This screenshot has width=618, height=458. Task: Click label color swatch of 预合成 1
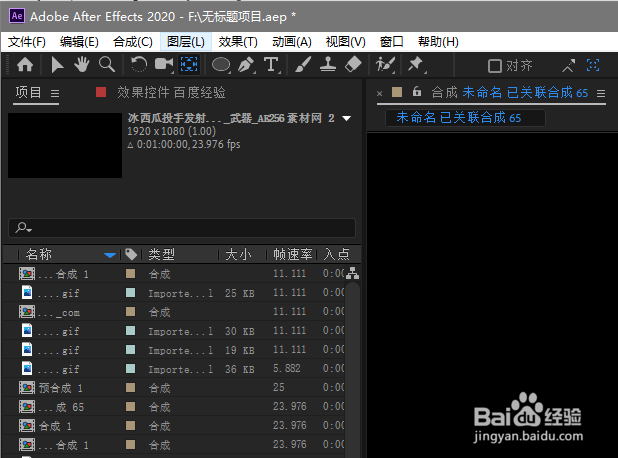130,388
